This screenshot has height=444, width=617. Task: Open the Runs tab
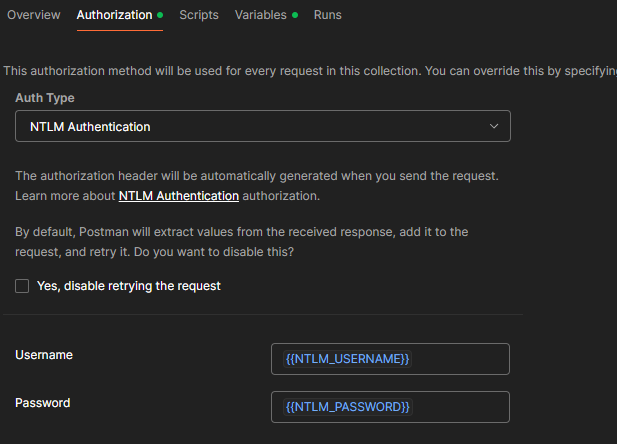pos(327,16)
